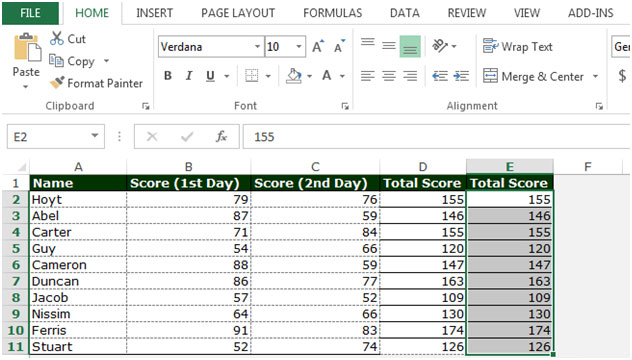Select column B header
Screen dimensions: 632x360
click(x=189, y=167)
